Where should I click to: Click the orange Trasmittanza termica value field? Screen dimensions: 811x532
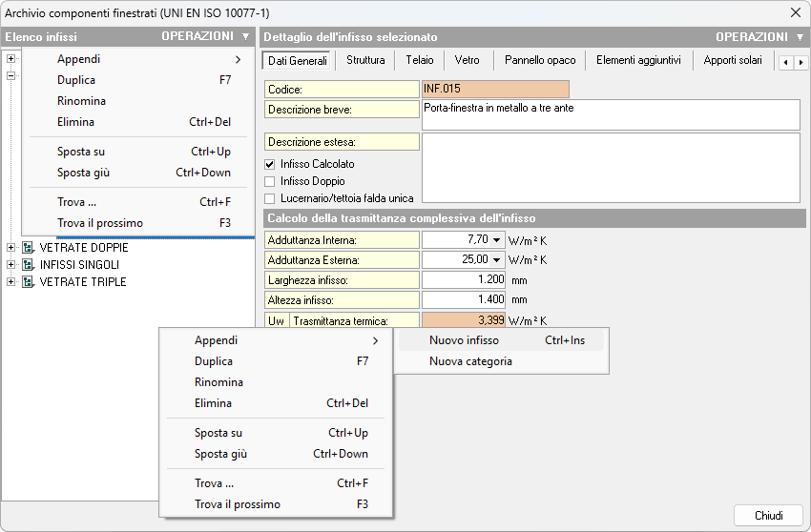pyautogui.click(x=464, y=320)
